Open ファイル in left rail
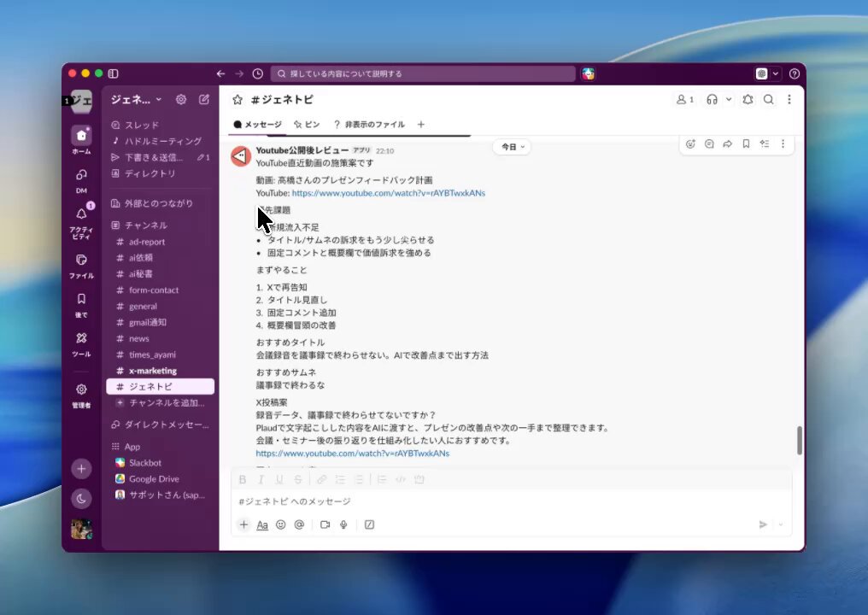This screenshot has width=868, height=615. pos(81,266)
